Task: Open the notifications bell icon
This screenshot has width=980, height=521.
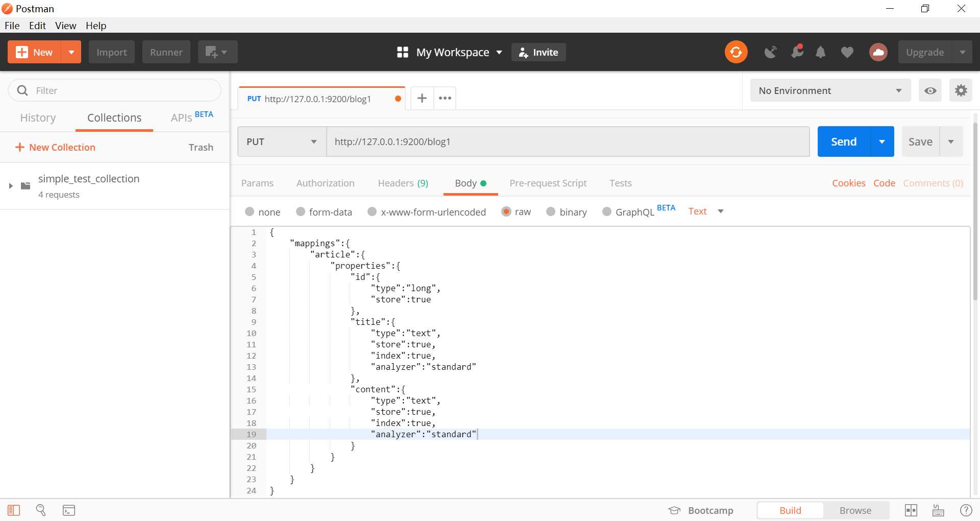Action: (821, 52)
